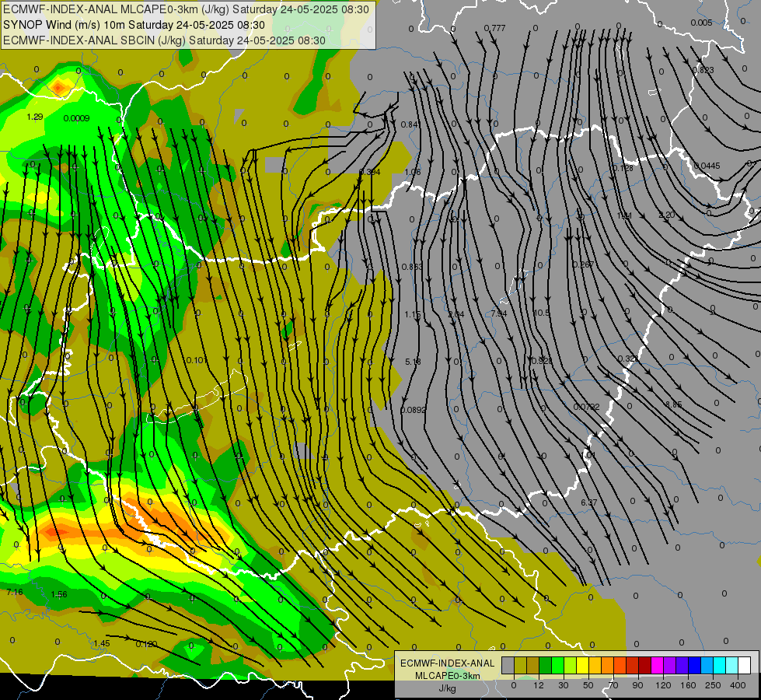Click the 1.45 value on the map
The image size is (761, 700).
[101, 643]
